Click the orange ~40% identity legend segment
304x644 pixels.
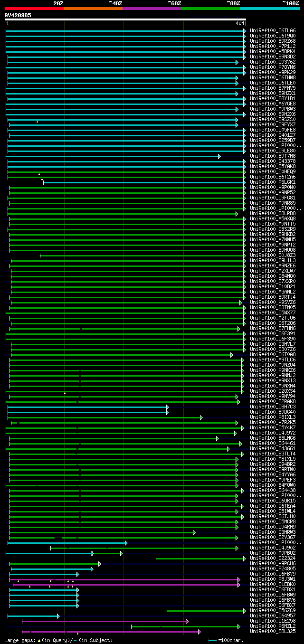coord(93,9)
